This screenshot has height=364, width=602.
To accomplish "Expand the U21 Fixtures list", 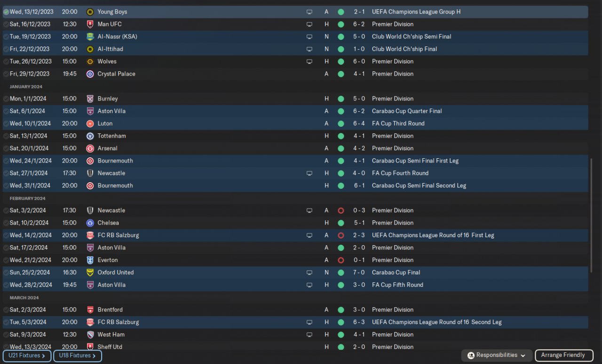I will [27, 356].
